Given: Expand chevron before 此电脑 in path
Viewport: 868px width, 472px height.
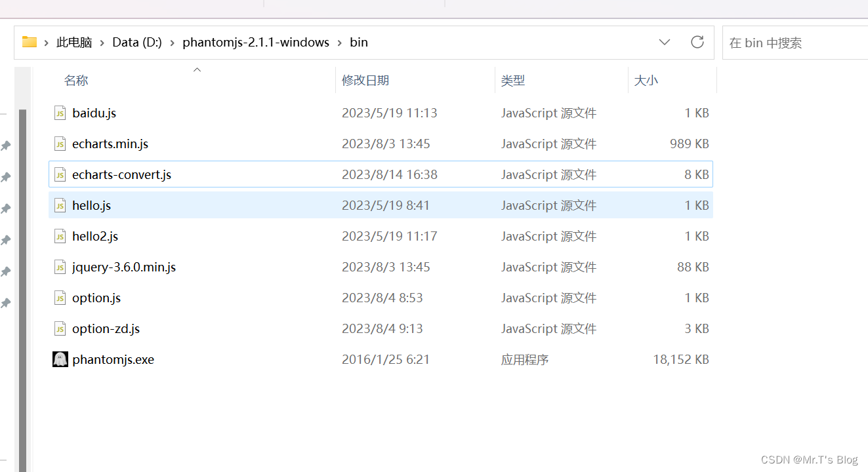Looking at the screenshot, I should click(47, 43).
